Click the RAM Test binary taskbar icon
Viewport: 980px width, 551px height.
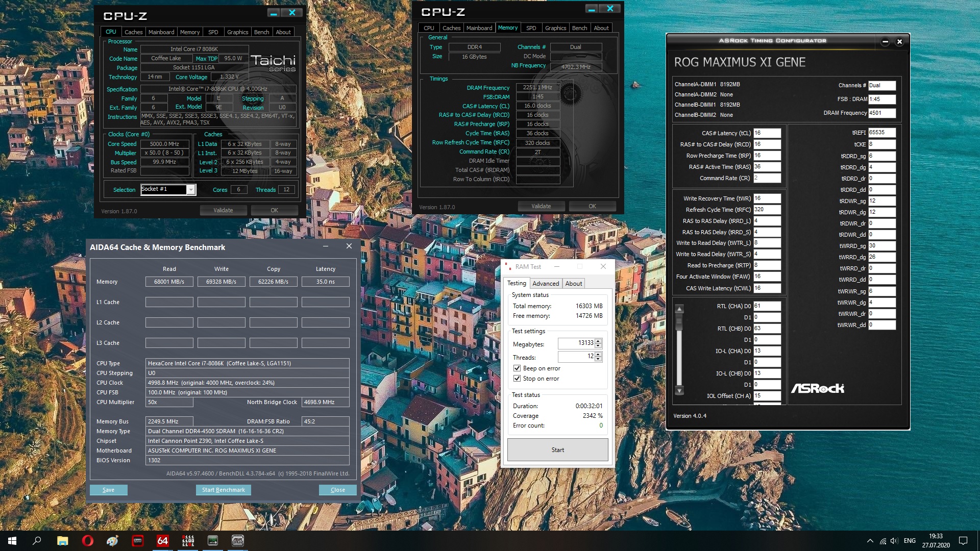(x=188, y=541)
